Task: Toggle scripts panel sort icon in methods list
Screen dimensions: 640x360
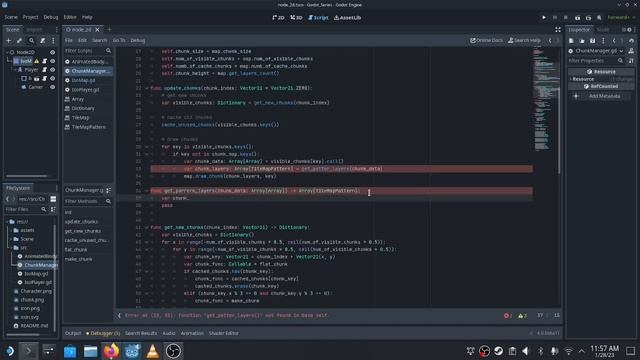Action: coord(109,190)
